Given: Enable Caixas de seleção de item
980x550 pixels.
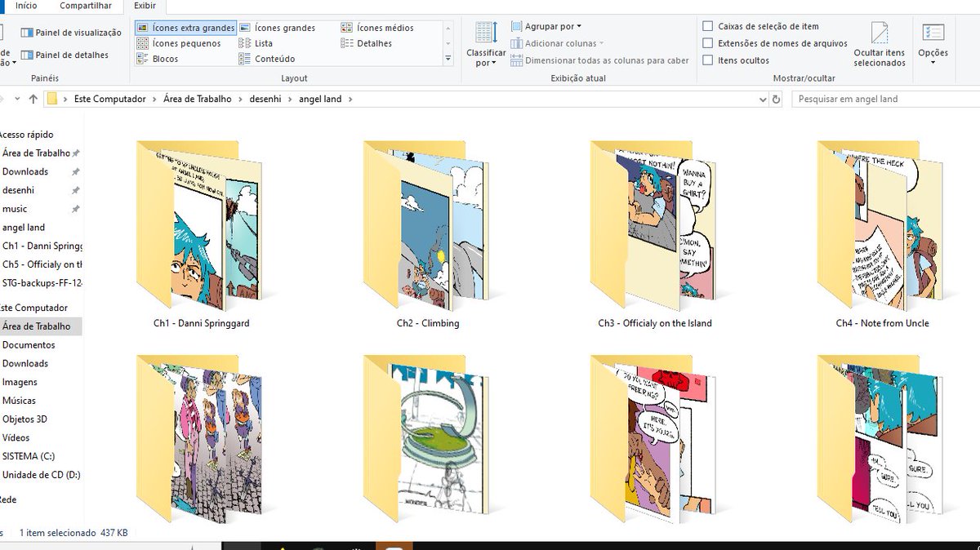Looking at the screenshot, I should click(x=761, y=26).
